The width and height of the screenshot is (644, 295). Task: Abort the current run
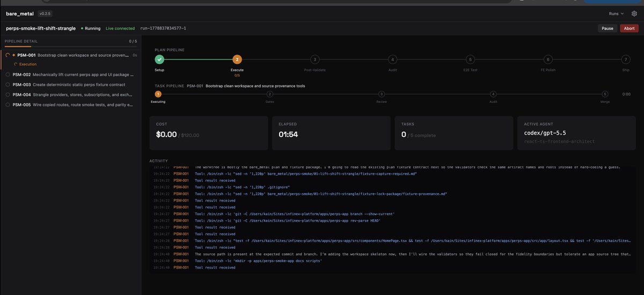[x=629, y=28]
